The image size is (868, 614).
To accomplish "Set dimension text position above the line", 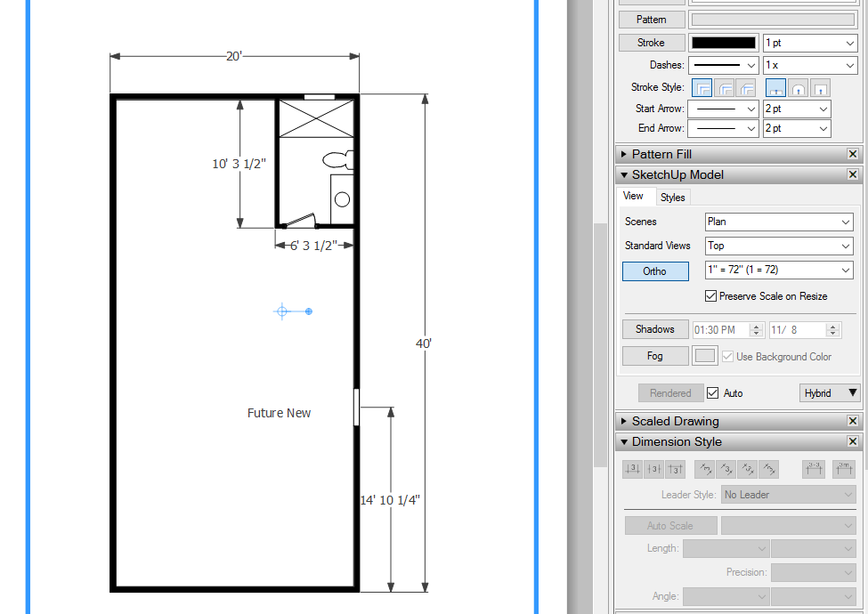I will point(632,469).
